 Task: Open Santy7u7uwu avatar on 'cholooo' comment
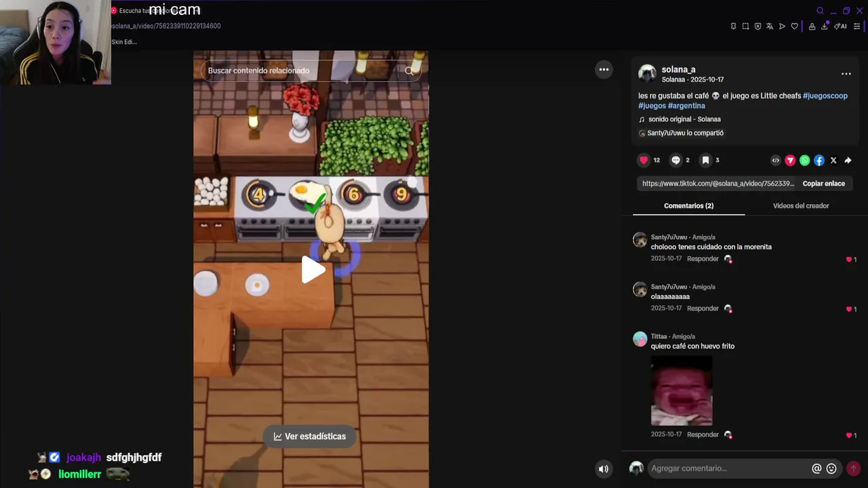(639, 240)
